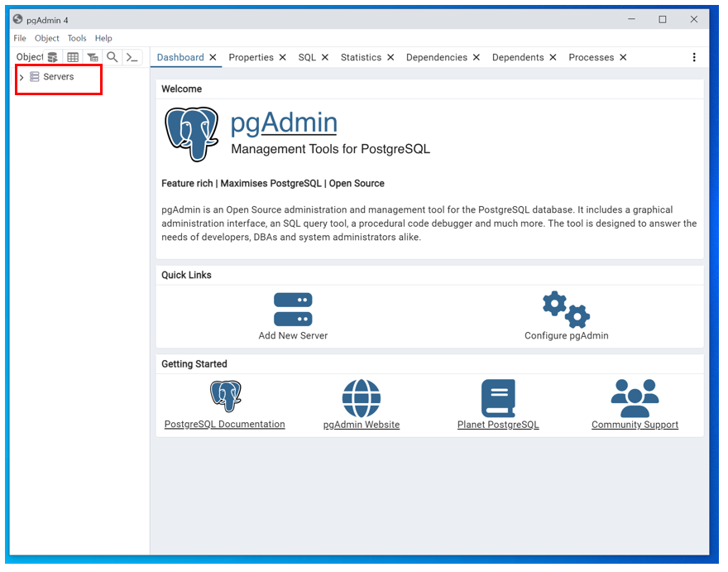
Task: Close the Dashboard tab
Action: point(213,57)
